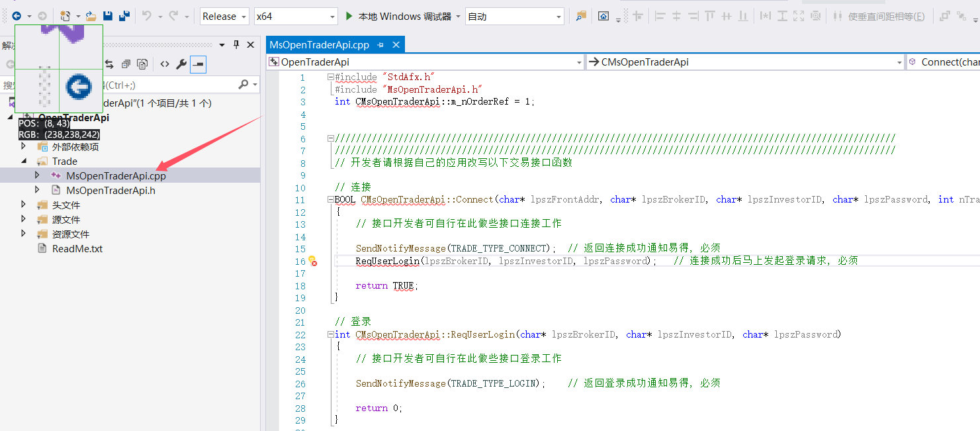Close the Solution Explorer panel
The image size is (980, 431).
coord(251,44)
